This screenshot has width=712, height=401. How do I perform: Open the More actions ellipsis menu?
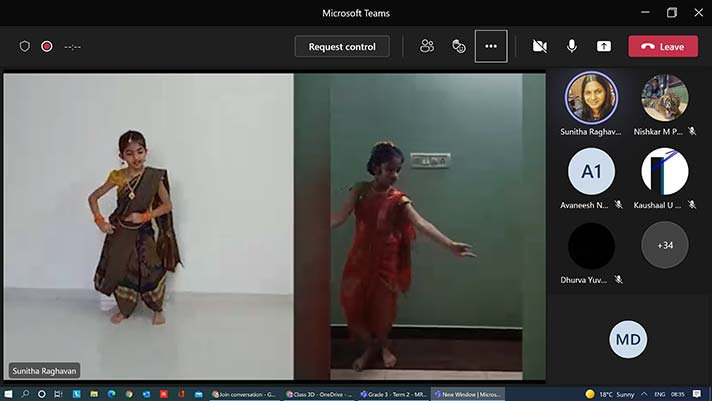[491, 46]
